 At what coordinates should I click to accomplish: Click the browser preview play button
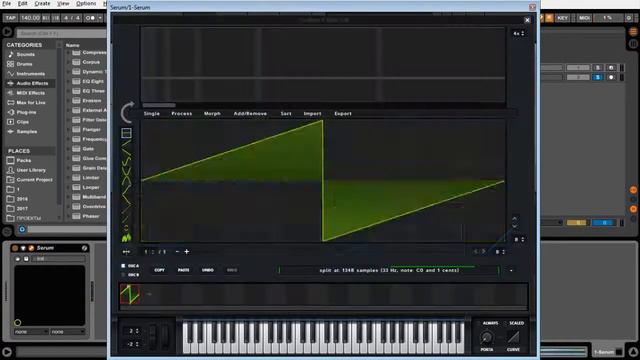click(22, 230)
